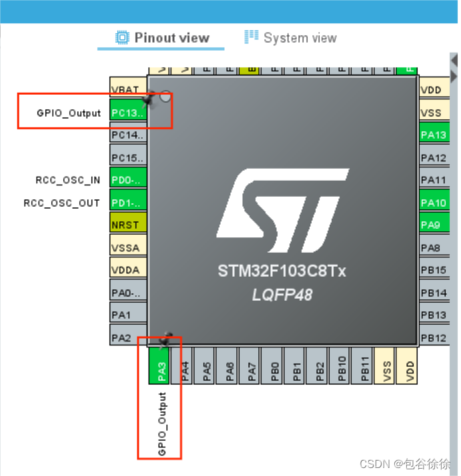Select the green PA10 pin

(434, 200)
